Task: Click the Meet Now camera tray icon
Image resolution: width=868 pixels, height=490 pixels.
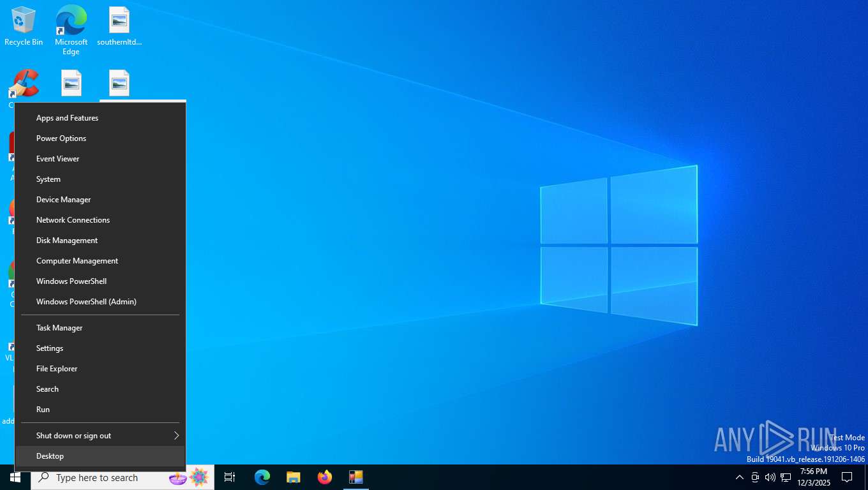Action: pyautogui.click(x=755, y=477)
